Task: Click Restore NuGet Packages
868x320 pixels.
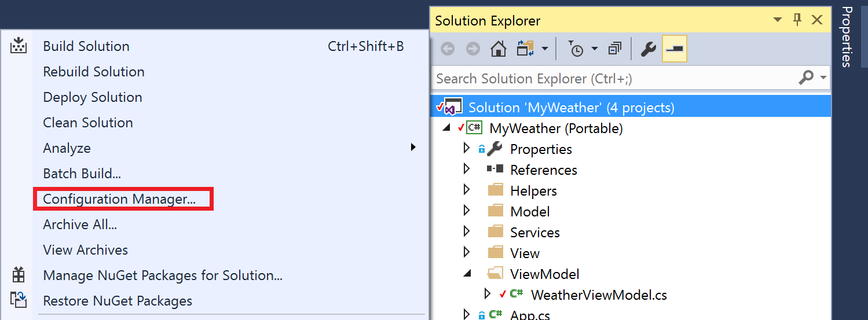Action: coord(118,301)
